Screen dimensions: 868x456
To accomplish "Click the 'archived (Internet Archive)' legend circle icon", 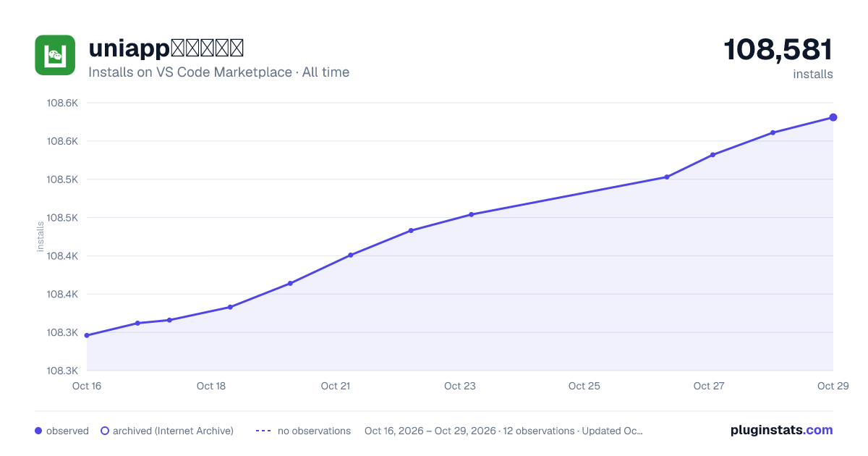I will pyautogui.click(x=104, y=431).
